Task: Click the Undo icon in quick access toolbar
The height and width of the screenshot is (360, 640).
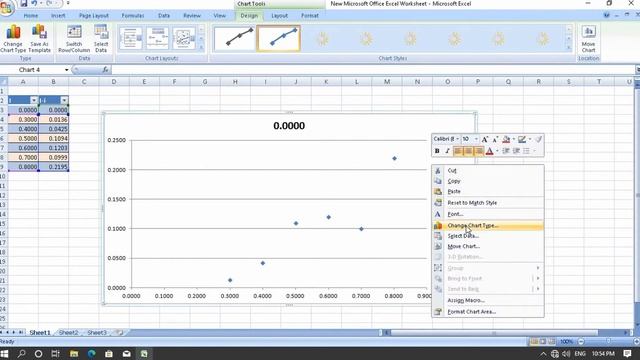Action: pyautogui.click(x=34, y=4)
